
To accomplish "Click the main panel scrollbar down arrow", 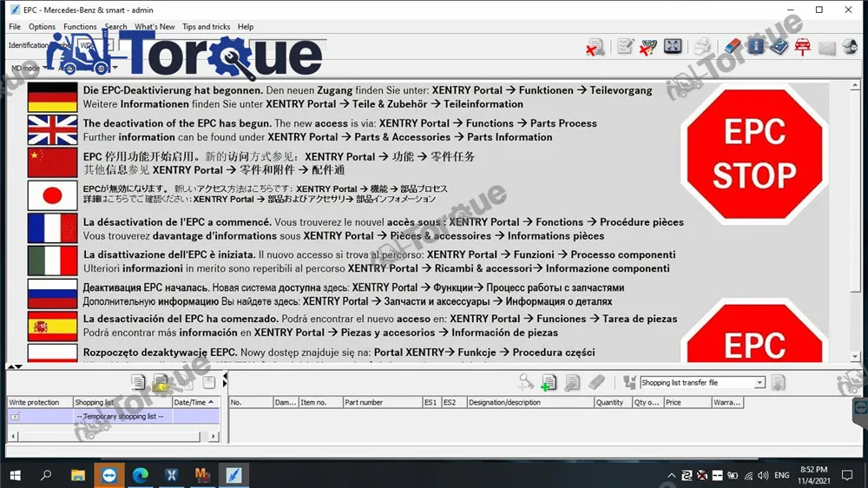I will tap(855, 357).
